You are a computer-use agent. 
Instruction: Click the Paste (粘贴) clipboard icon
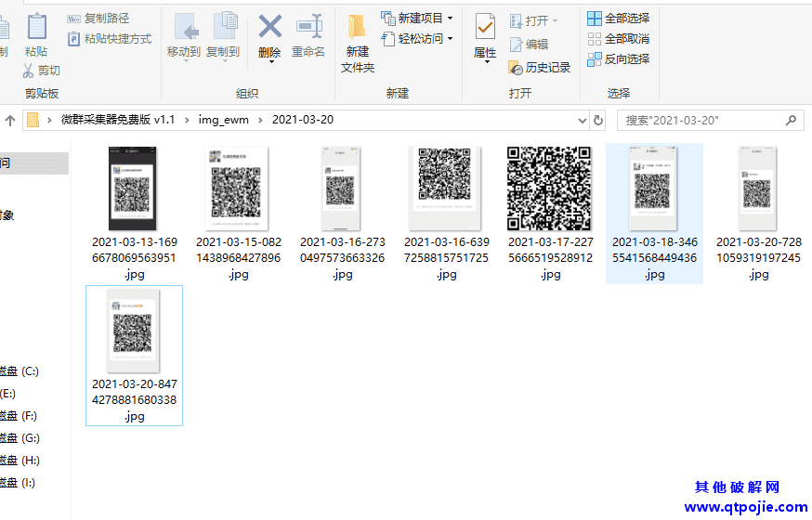click(37, 27)
